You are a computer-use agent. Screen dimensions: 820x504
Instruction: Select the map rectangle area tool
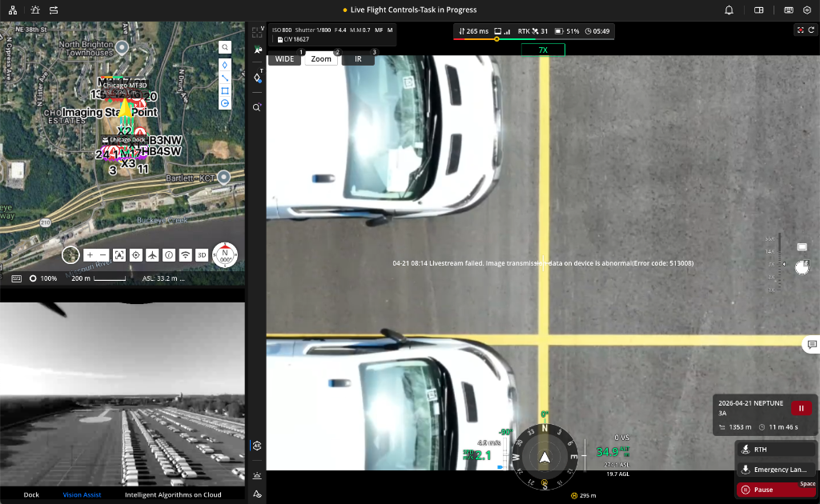225,90
